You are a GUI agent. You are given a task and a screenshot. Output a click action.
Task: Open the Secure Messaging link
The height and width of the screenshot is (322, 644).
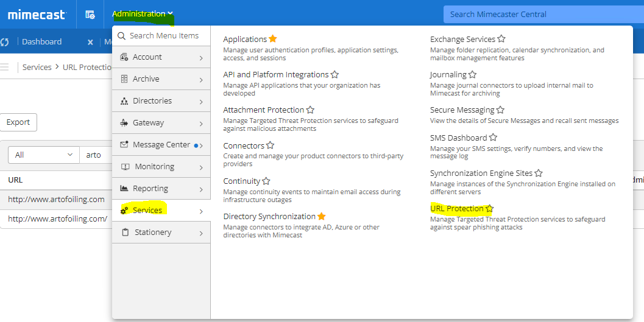[x=462, y=110]
